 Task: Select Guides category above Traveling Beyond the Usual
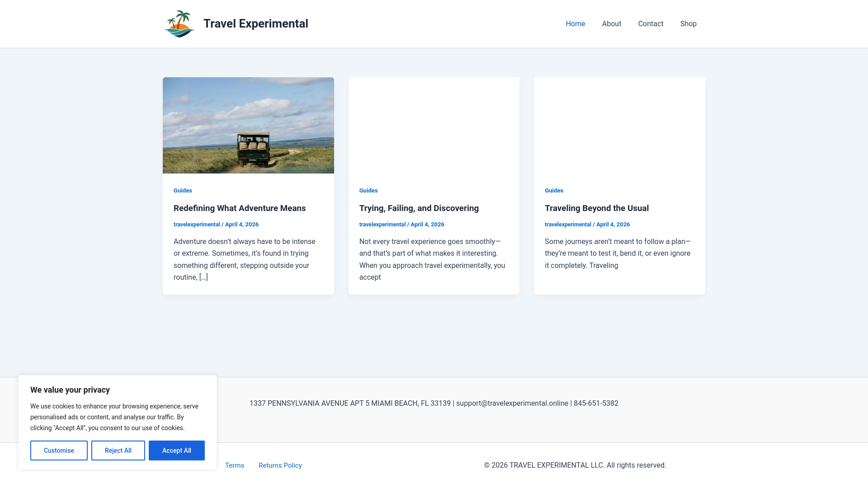[554, 190]
